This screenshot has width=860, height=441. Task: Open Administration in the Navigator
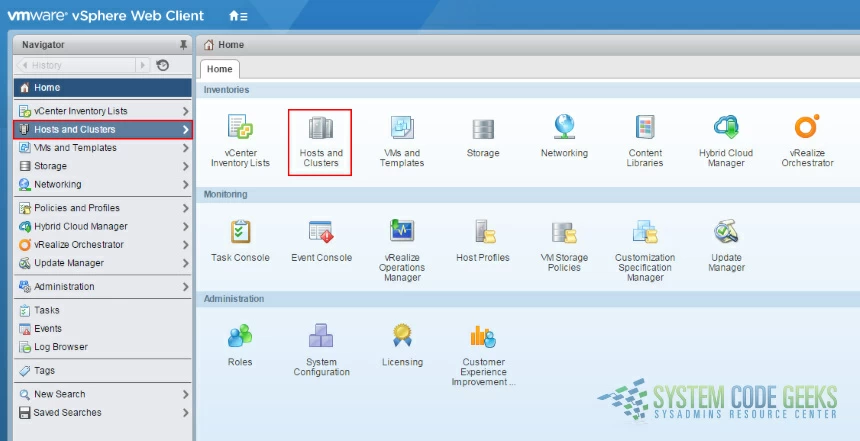tap(103, 286)
